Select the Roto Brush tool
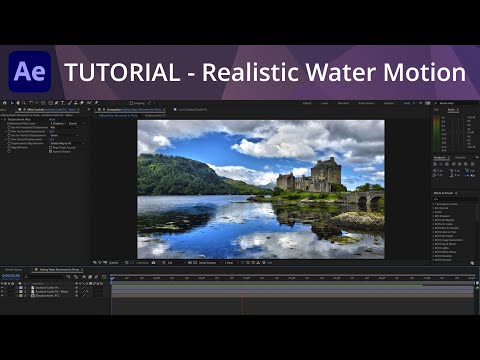Image resolution: width=480 pixels, height=360 pixels. tap(89, 103)
